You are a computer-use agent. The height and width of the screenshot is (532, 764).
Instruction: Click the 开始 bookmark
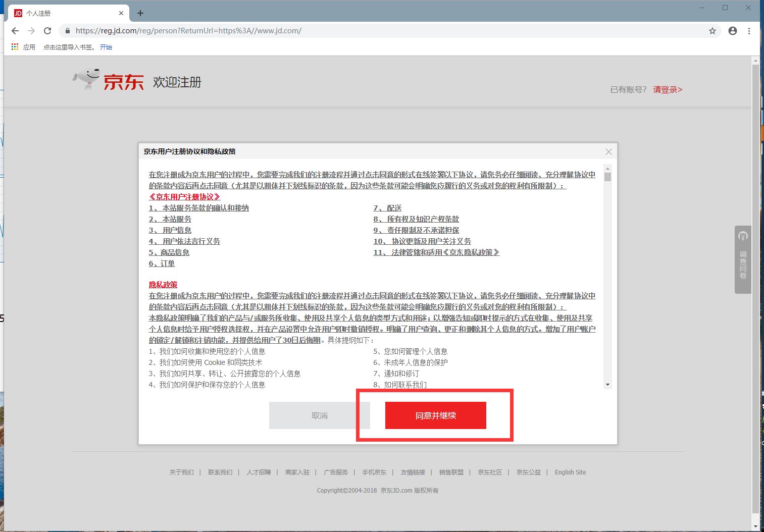pyautogui.click(x=106, y=46)
